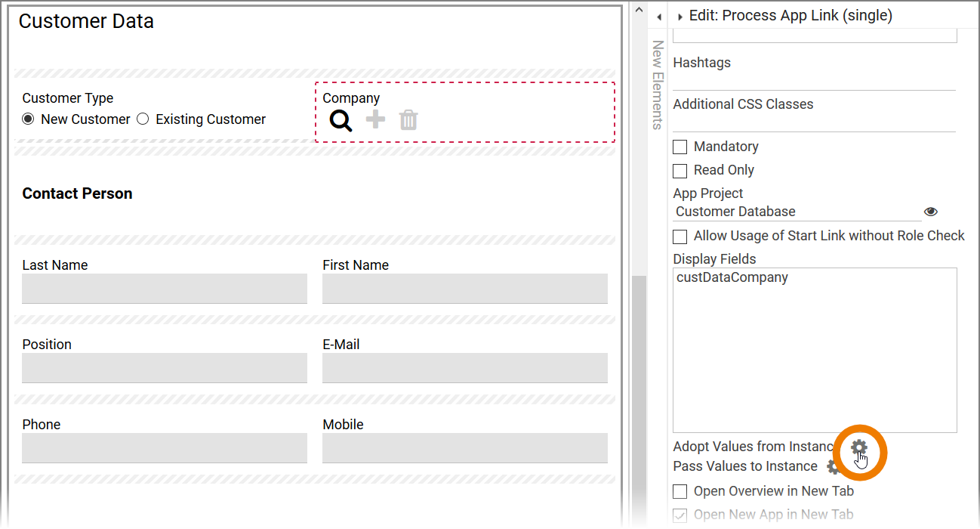Check Allow Usage of Start Link without Role Check
The width and height of the screenshot is (980, 529).
click(x=680, y=237)
